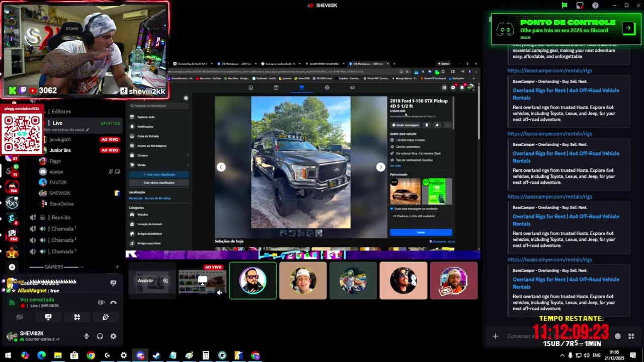The width and height of the screenshot is (644, 362).
Task: Mute the Discord microphone
Action: pyautogui.click(x=87, y=336)
